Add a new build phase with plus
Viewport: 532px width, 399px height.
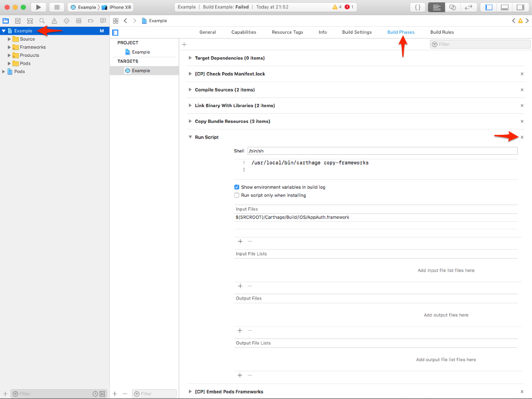tap(184, 44)
